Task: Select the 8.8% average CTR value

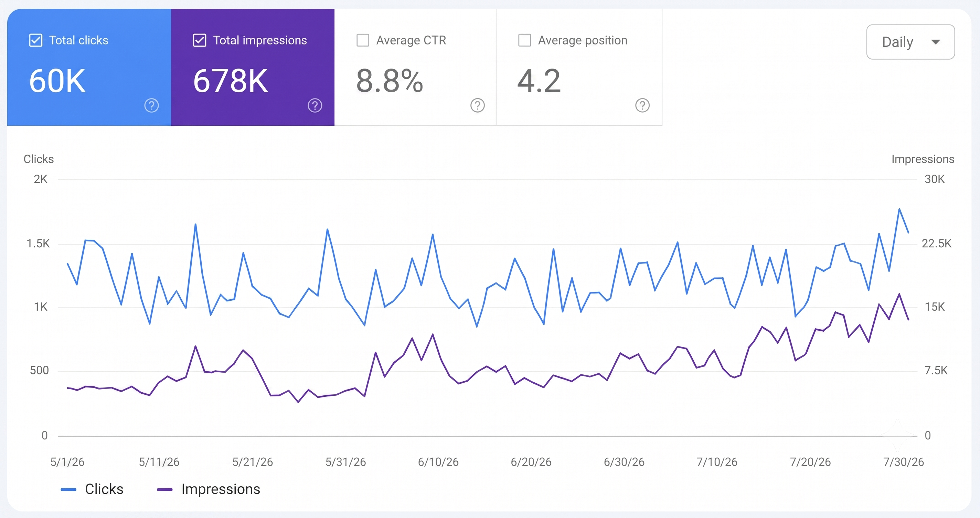Action: point(390,81)
